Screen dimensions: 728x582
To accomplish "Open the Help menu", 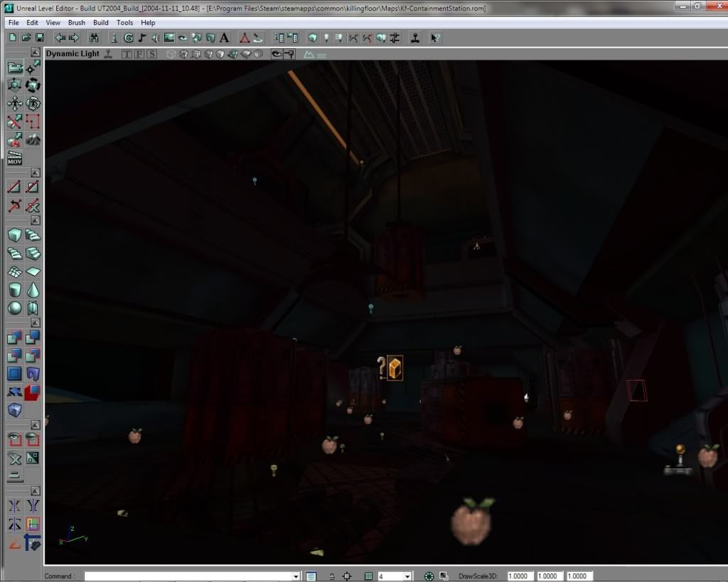I will (x=148, y=23).
